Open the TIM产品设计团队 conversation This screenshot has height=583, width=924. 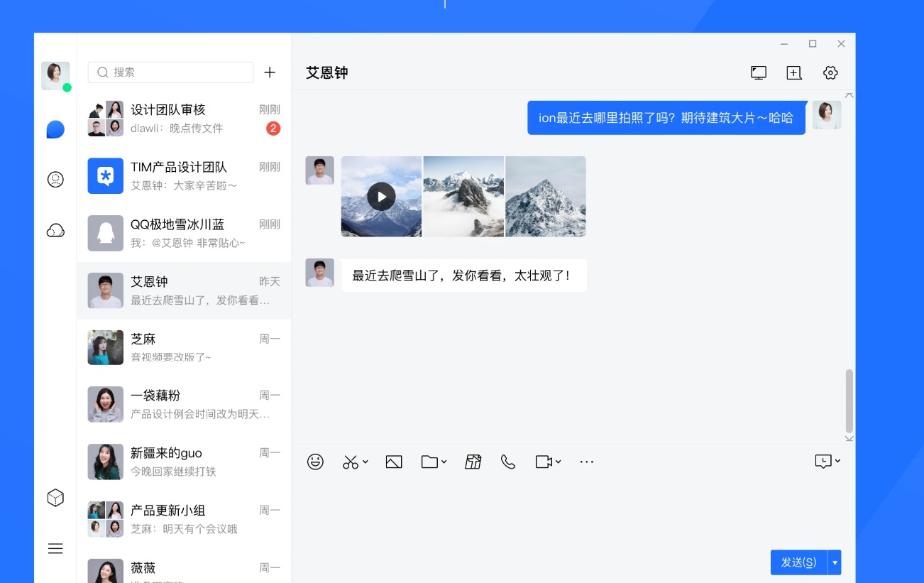184,176
